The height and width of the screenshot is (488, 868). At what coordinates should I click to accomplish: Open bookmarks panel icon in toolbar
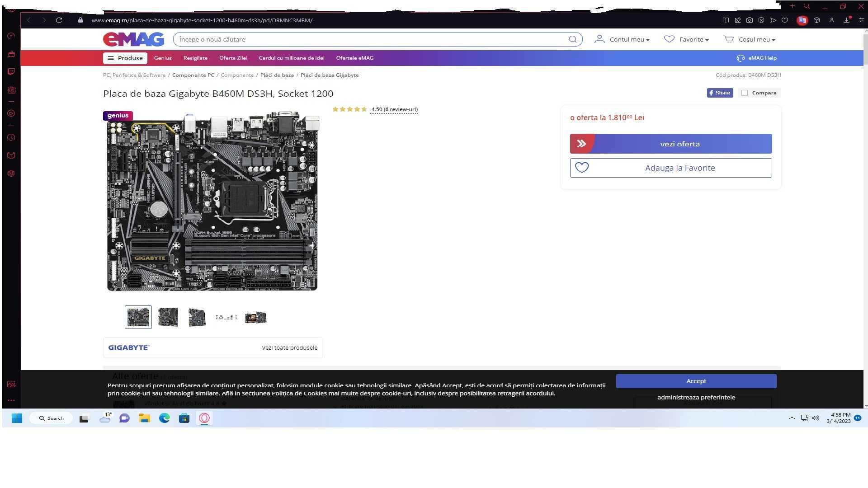click(x=726, y=20)
